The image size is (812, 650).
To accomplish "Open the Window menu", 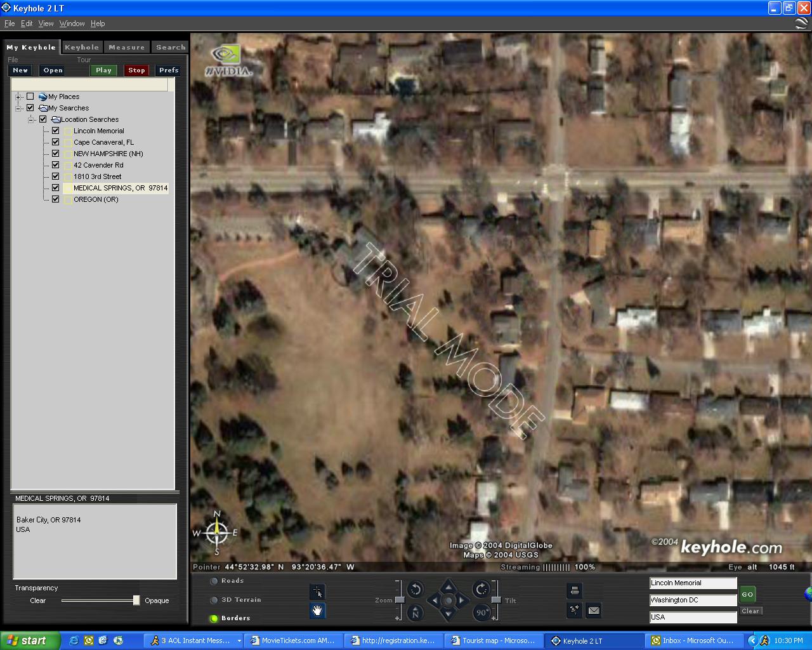I will coord(72,23).
